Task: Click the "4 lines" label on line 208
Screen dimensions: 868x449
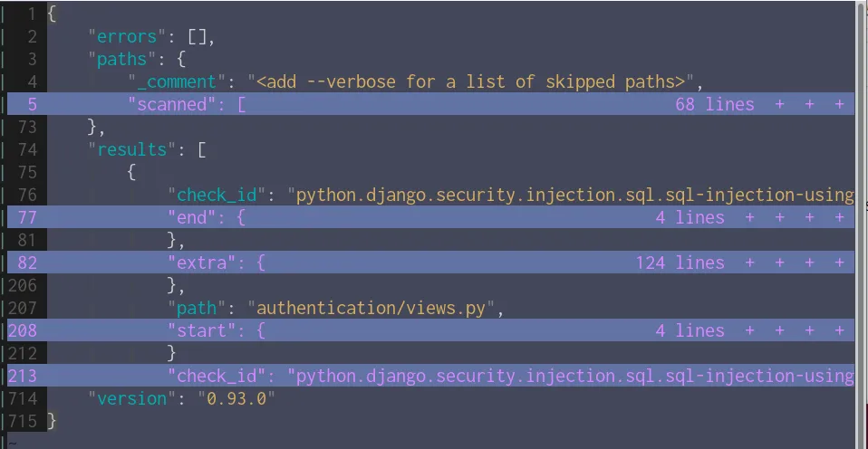Action: 690,330
